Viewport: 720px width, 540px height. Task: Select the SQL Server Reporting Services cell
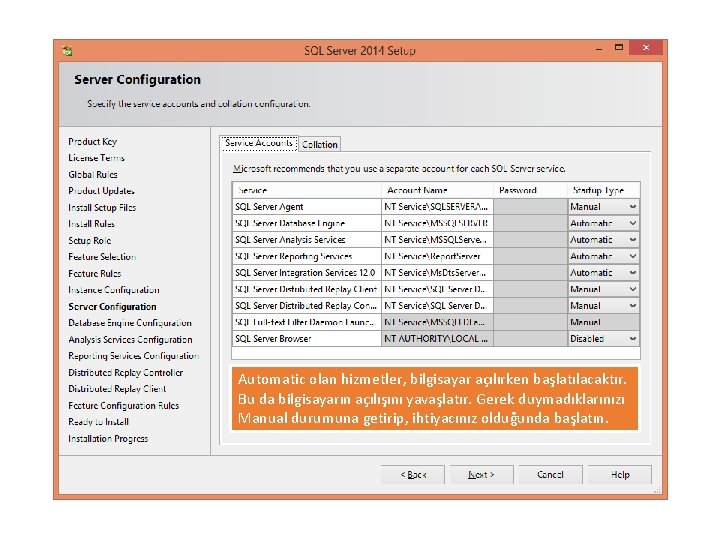tap(307, 256)
